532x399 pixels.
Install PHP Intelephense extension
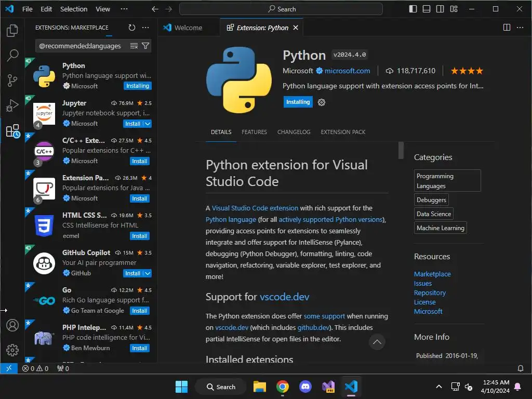coord(139,348)
